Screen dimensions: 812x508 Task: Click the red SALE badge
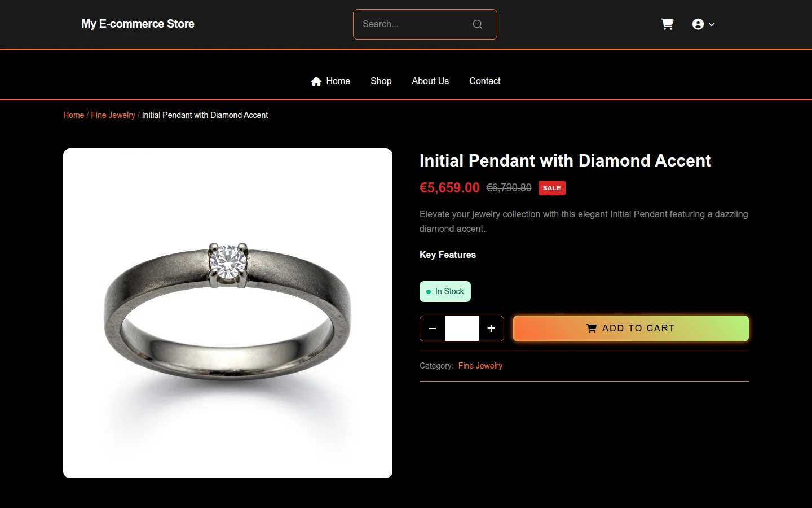[x=552, y=188]
